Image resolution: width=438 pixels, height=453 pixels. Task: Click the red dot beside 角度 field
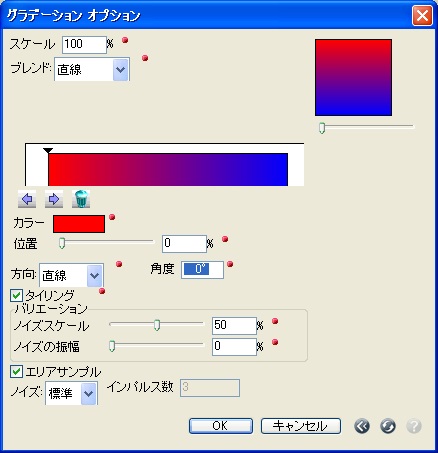click(230, 264)
